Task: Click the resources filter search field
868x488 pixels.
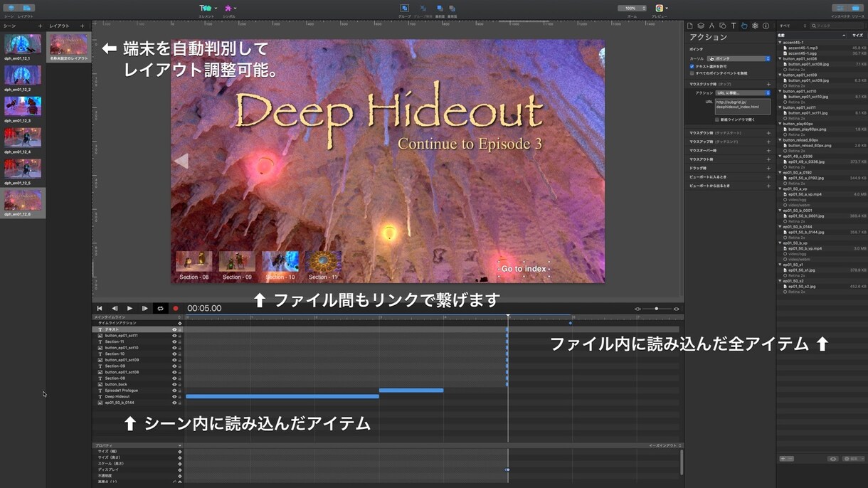Action: click(837, 26)
